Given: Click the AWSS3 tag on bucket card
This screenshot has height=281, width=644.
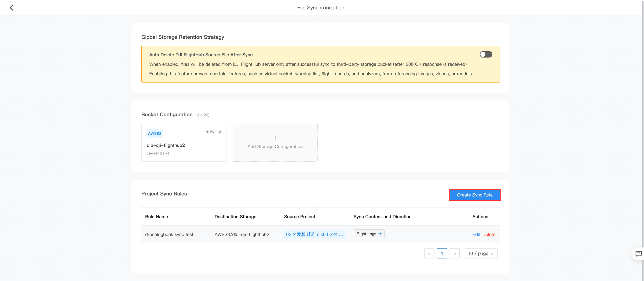Looking at the screenshot, I should click(155, 134).
